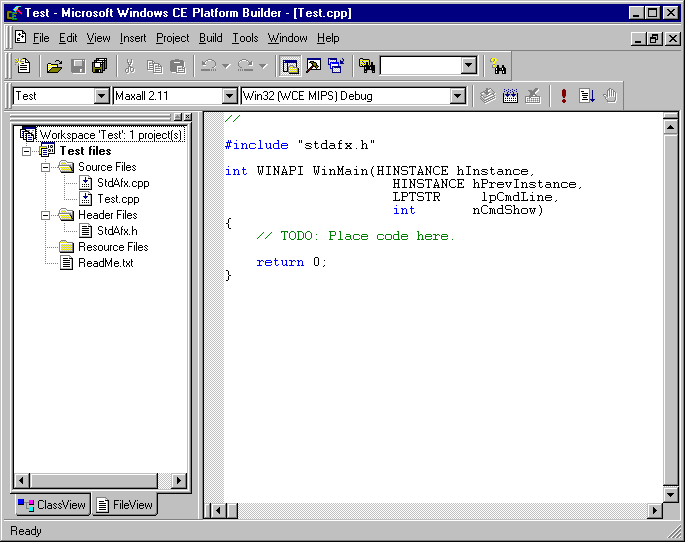Click the Build icon
The height and width of the screenshot is (542, 685).
click(510, 96)
